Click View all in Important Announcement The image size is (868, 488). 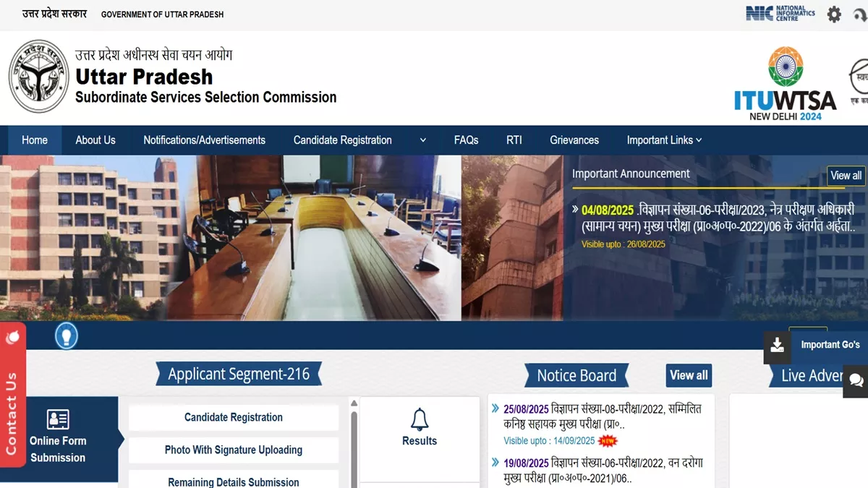pos(846,176)
